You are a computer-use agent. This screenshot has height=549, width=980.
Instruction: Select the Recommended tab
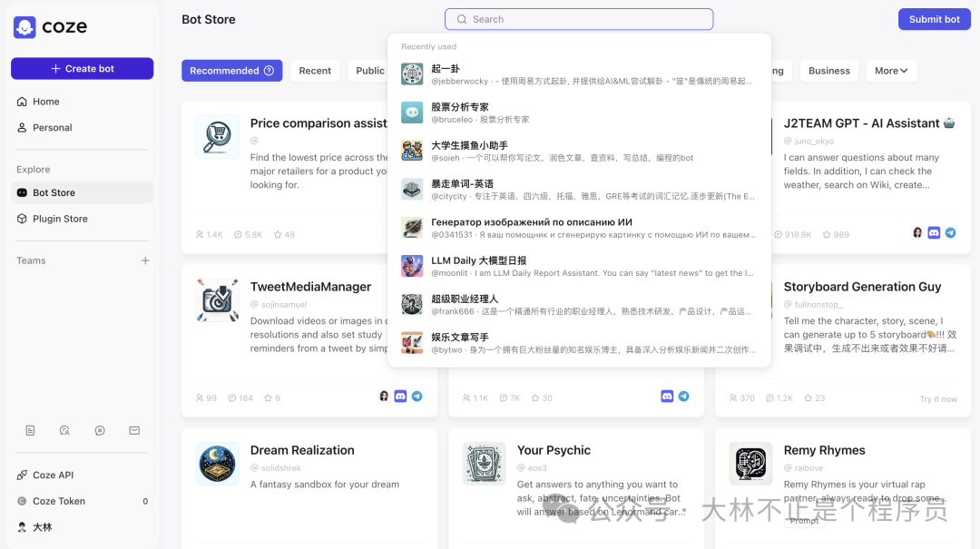(232, 71)
